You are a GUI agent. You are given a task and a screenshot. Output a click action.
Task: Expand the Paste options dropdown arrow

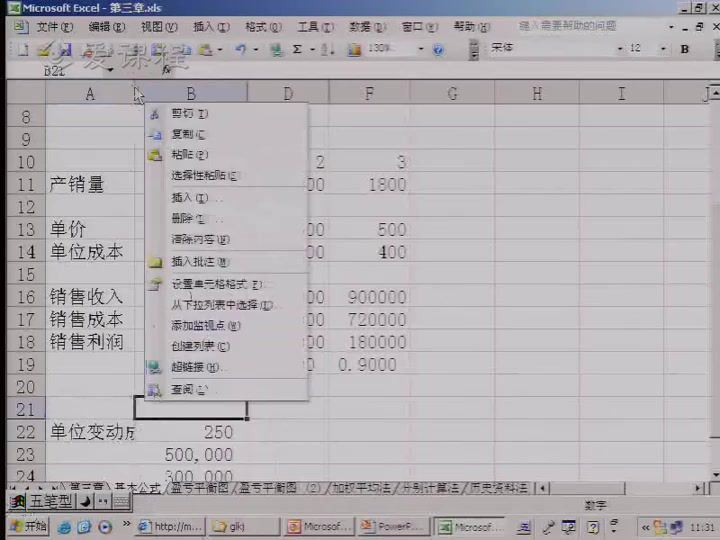(220, 49)
